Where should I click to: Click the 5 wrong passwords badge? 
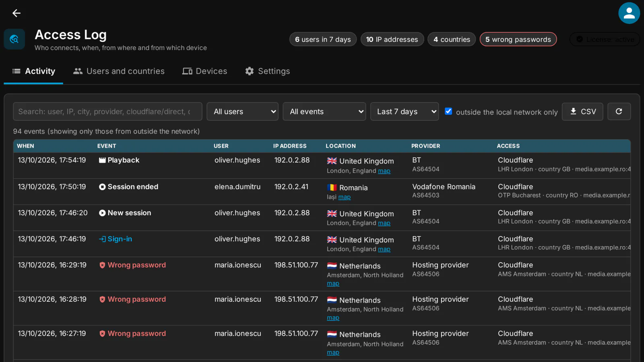(518, 39)
